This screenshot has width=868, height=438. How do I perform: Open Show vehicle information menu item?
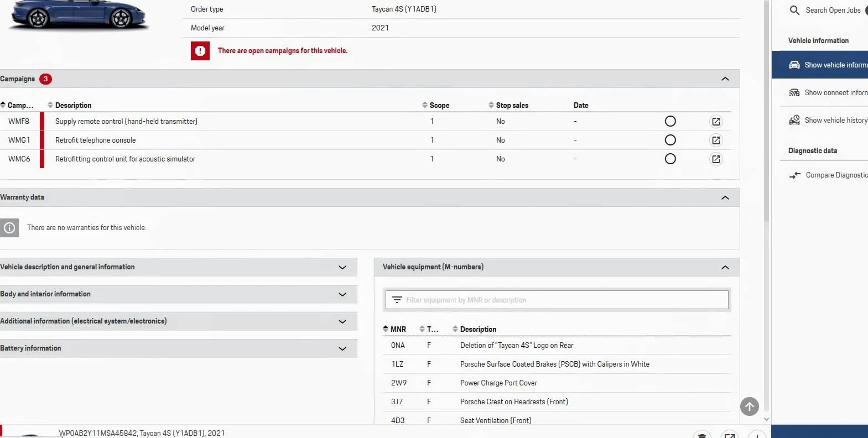tap(820, 65)
